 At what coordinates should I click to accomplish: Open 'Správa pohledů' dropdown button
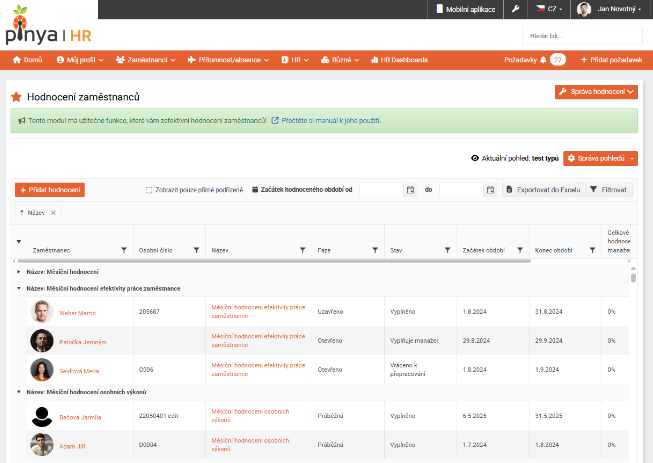[x=600, y=158]
